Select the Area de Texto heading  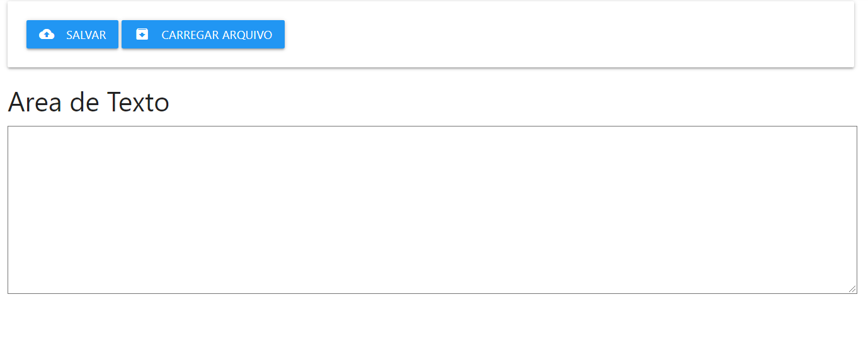(x=89, y=102)
